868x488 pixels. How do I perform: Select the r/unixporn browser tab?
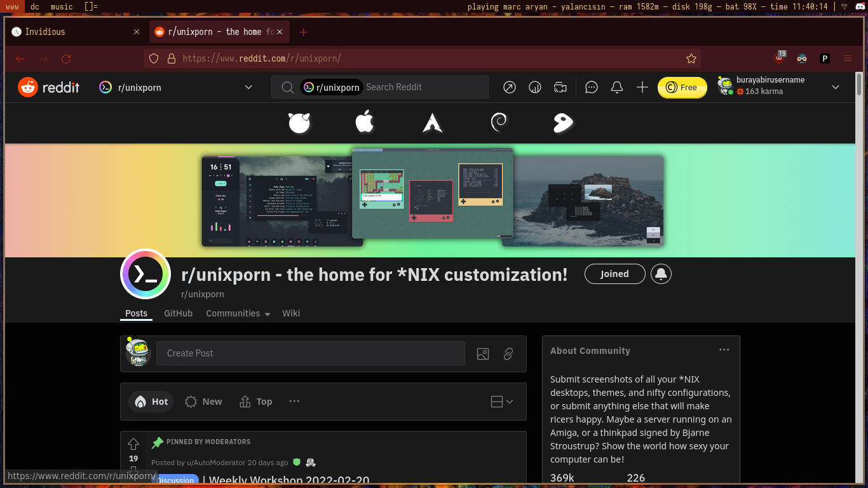click(220, 32)
